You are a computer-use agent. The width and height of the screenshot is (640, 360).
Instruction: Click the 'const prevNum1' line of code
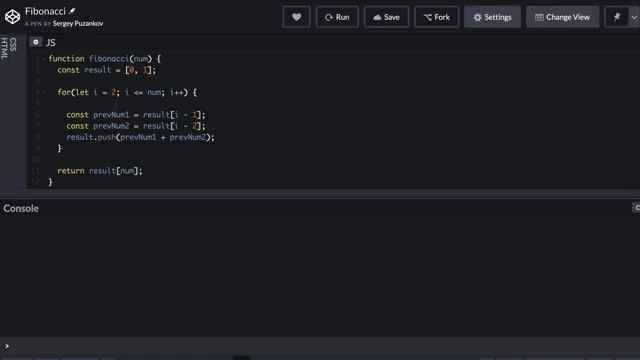[136, 115]
